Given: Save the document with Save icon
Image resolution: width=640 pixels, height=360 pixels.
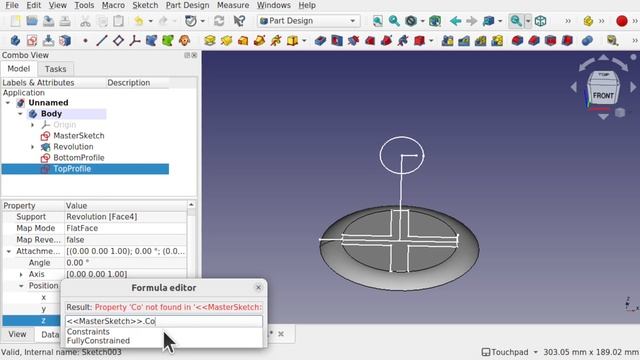Looking at the screenshot, I should point(48,21).
